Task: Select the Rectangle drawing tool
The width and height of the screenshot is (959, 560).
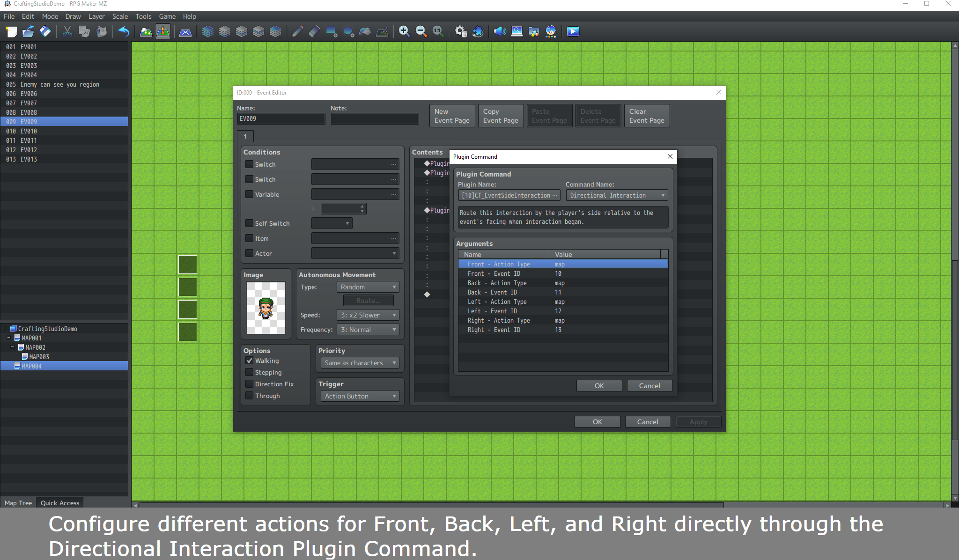Action: pos(332,31)
